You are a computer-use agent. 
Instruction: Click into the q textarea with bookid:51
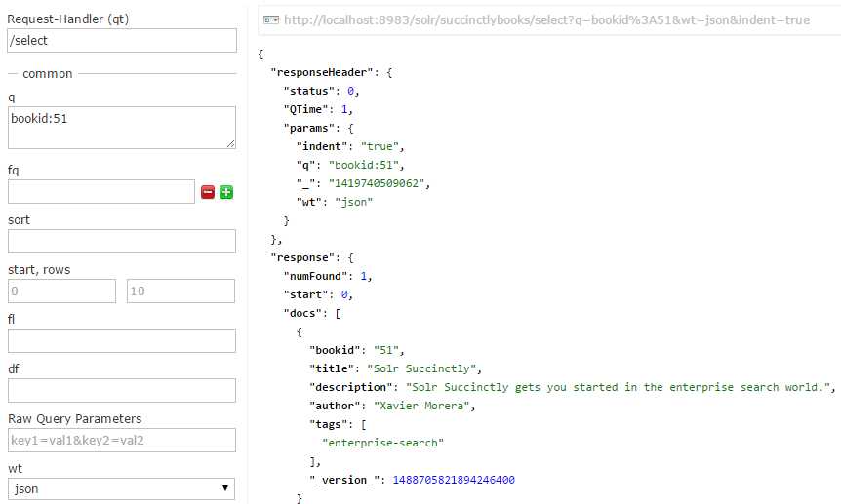click(x=122, y=128)
